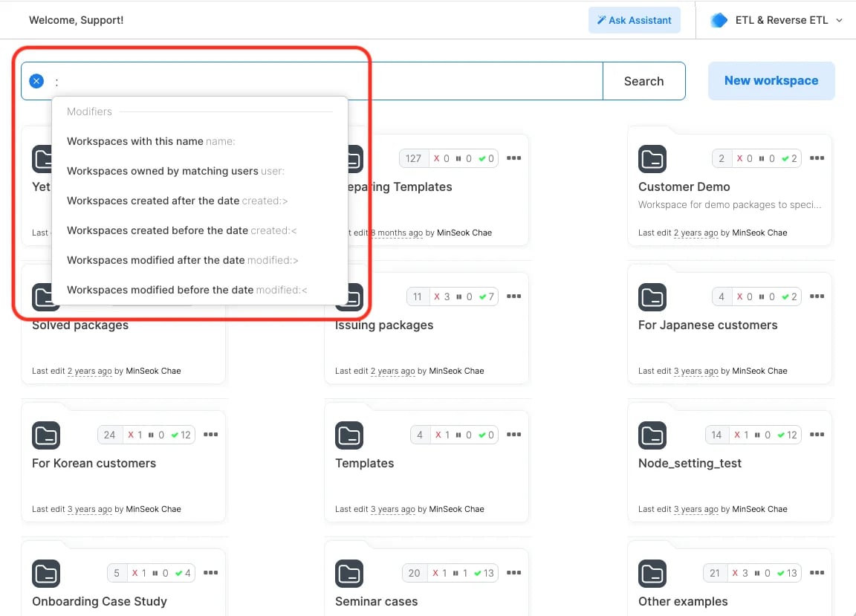Open Other examples folder icon
This screenshot has width=856, height=616.
652,574
